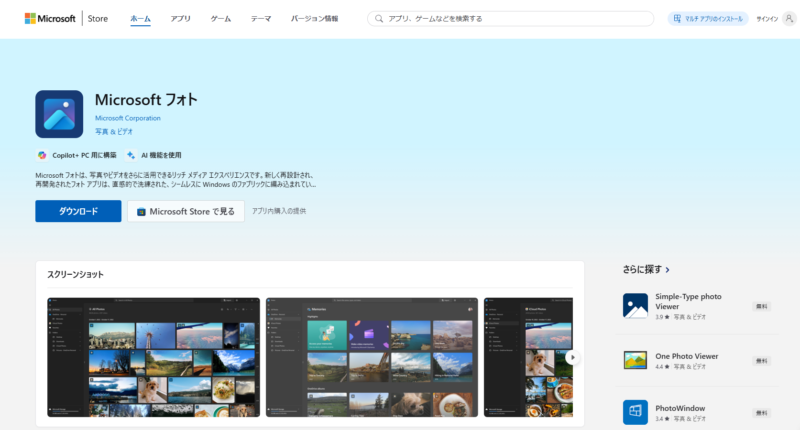Open One Photo Viewer title
This screenshot has height=430, width=800.
(x=686, y=356)
